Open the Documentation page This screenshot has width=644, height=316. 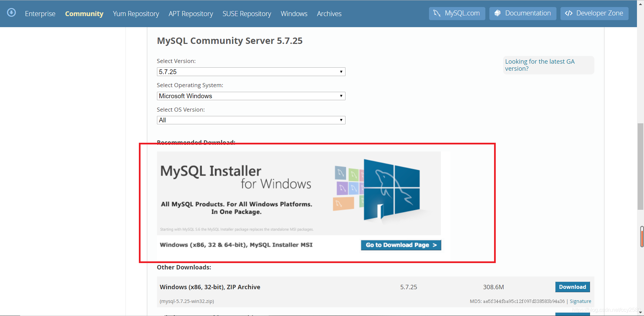523,13
